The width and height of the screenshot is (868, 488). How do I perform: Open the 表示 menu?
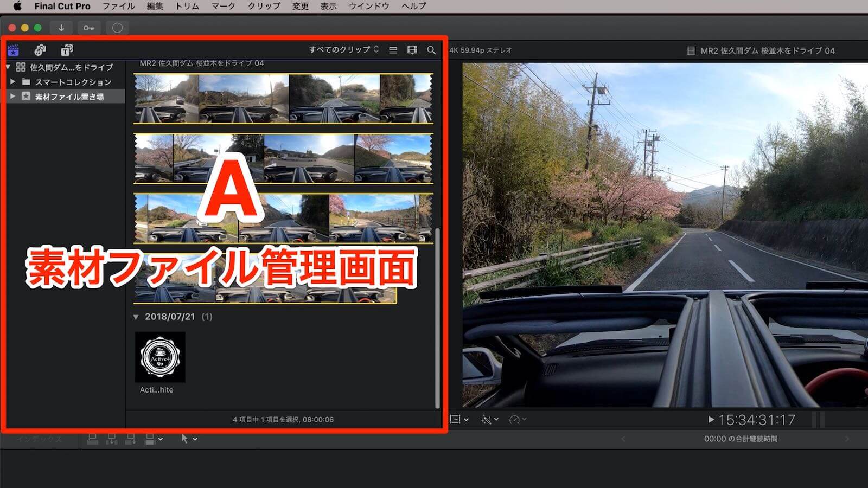[x=329, y=6]
